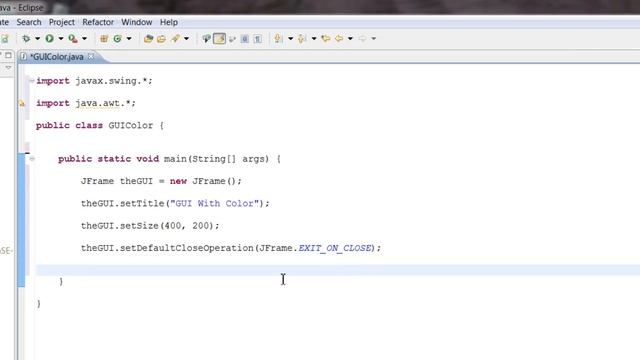Select the GUIColor.java editor tab
The image size is (640, 360).
point(57,57)
